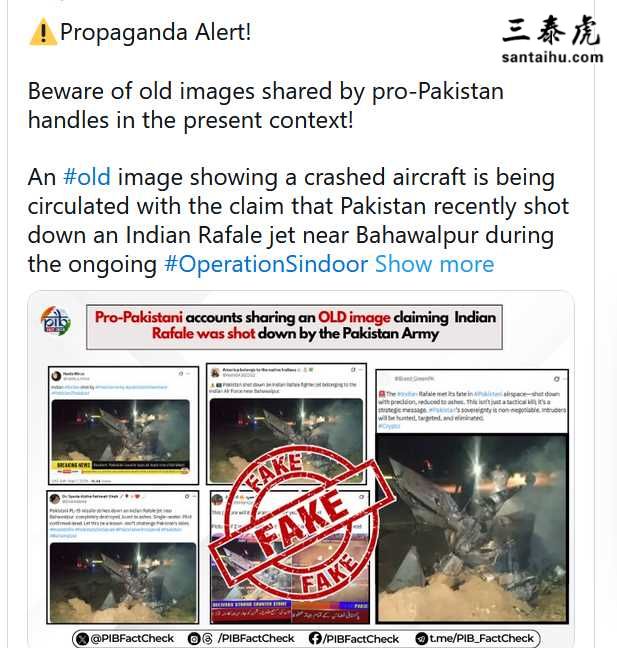Click the red FAKE stamp
This screenshot has width=617, height=648.
(x=302, y=522)
